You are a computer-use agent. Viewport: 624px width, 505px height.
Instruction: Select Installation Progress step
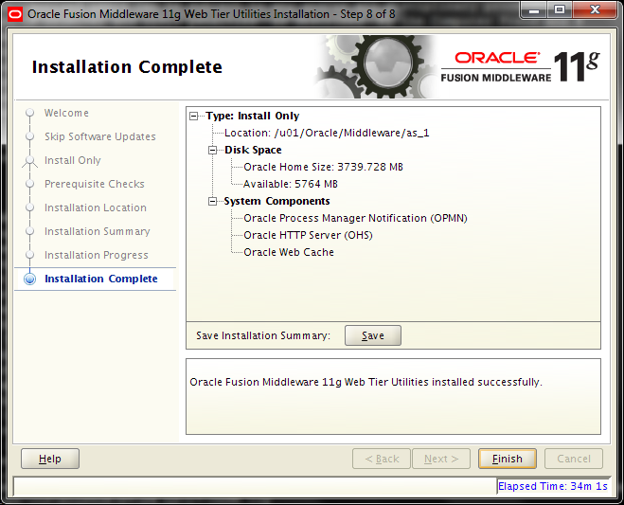pyautogui.click(x=96, y=255)
